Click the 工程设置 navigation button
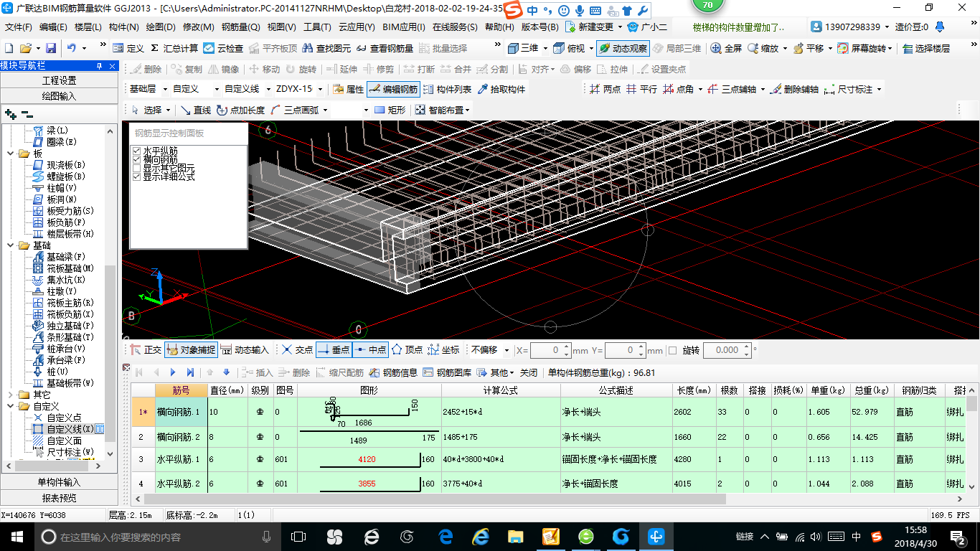Image resolution: width=980 pixels, height=551 pixels. [x=59, y=80]
